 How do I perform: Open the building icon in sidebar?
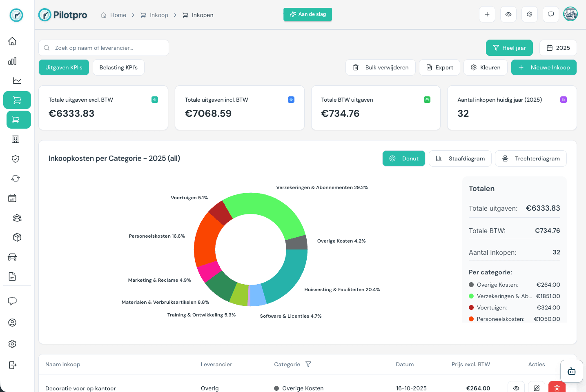pos(16,139)
